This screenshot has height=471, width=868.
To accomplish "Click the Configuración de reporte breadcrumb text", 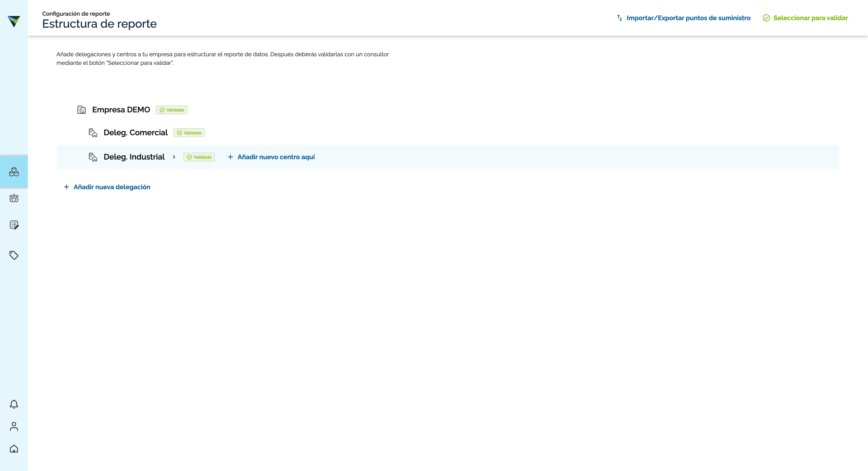I will pos(76,14).
